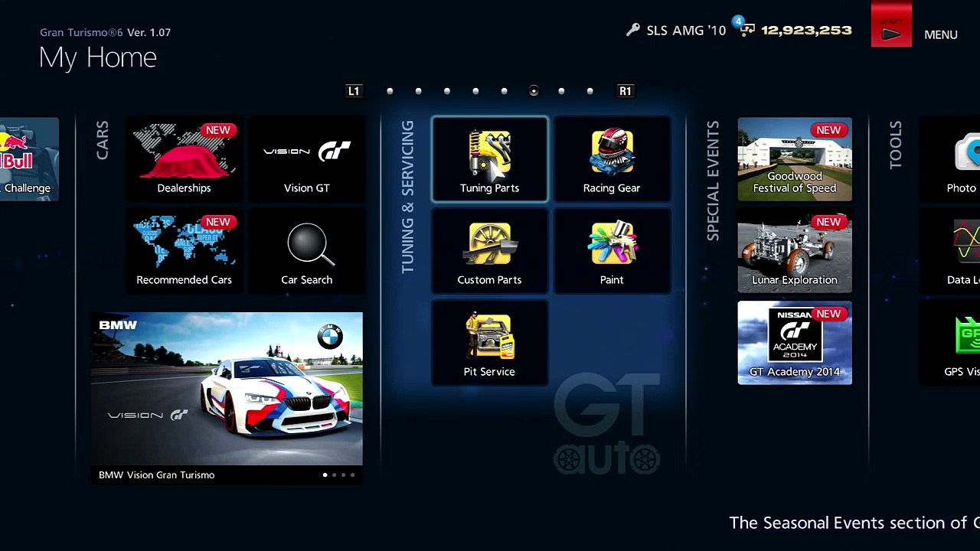980x551 pixels.
Task: Click the credits amount 12,923,253
Action: point(806,31)
